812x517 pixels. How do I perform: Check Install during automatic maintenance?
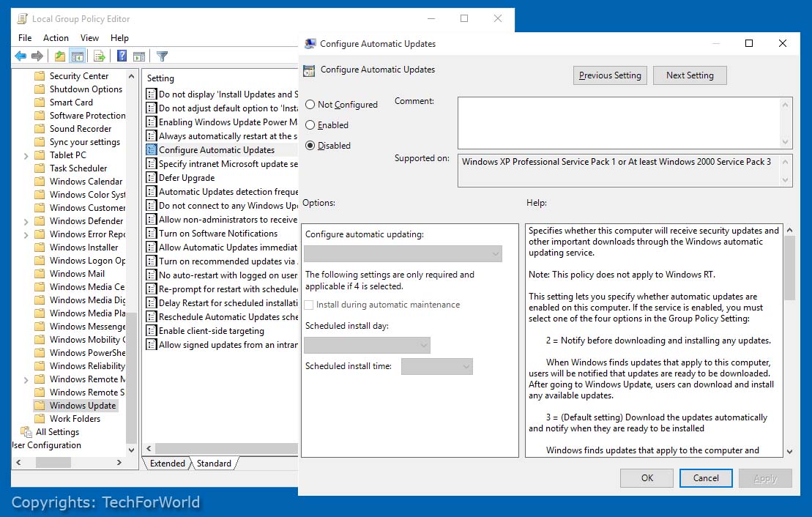[x=309, y=305]
